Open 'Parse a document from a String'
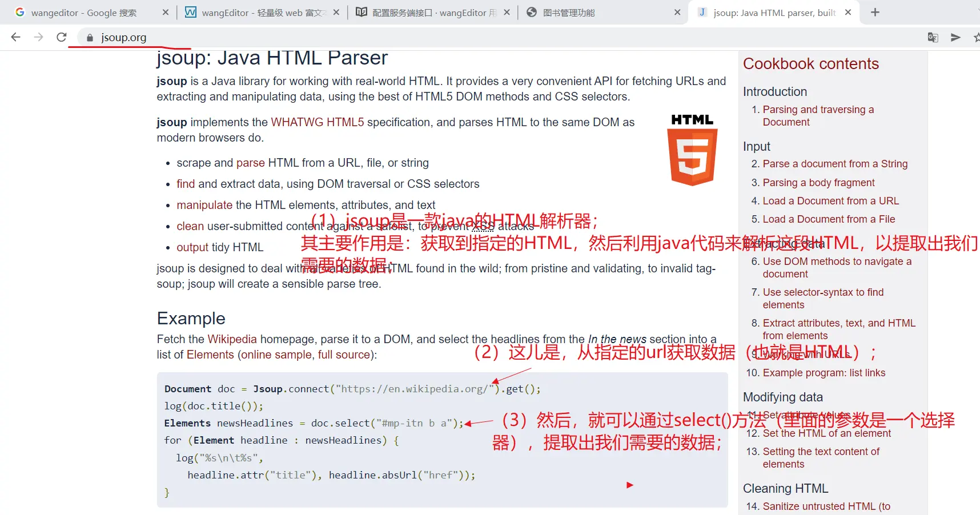Screen dimensions: 980x515 pos(835,164)
